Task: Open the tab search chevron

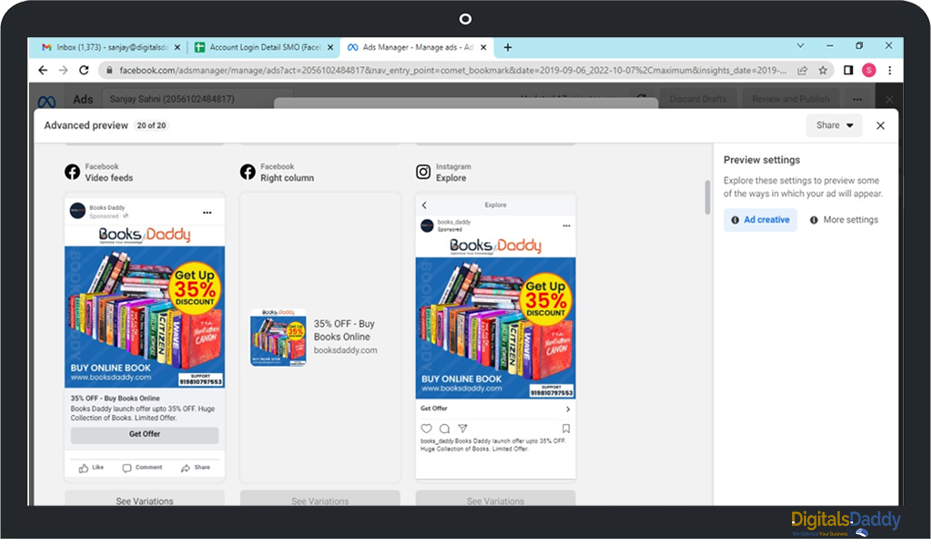Action: pyautogui.click(x=800, y=46)
